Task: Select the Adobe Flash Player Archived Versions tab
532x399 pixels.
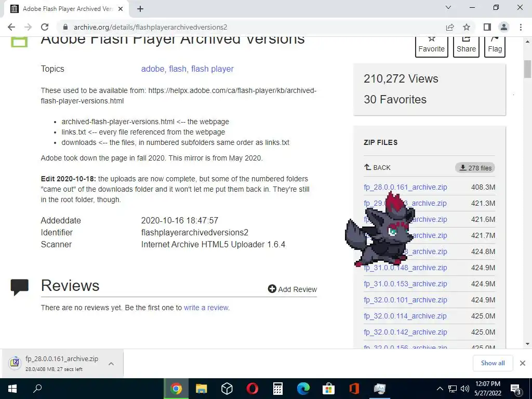Action: [66, 9]
